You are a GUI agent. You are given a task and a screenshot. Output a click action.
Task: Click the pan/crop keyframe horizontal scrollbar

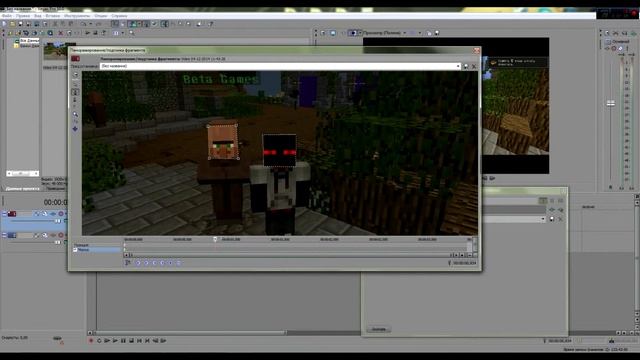tap(290, 255)
